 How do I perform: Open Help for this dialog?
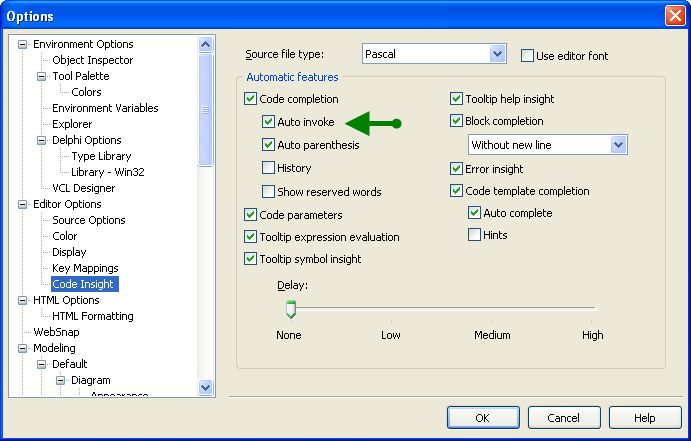click(644, 418)
